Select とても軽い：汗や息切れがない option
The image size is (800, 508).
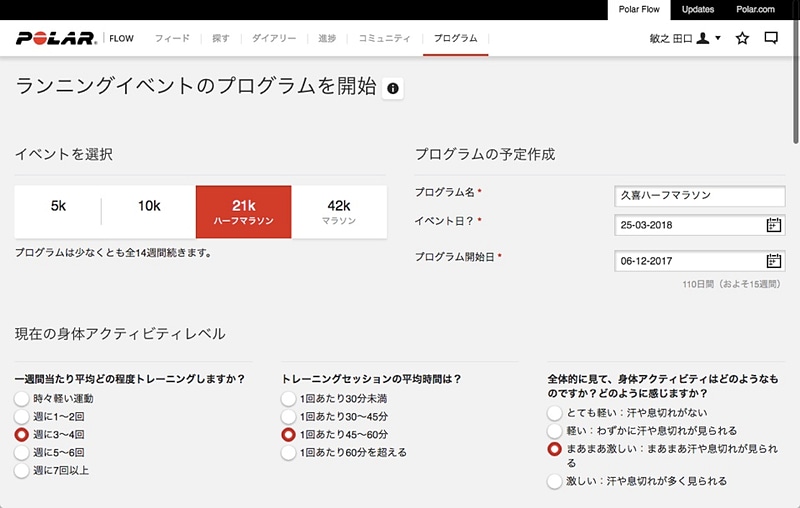[555, 413]
